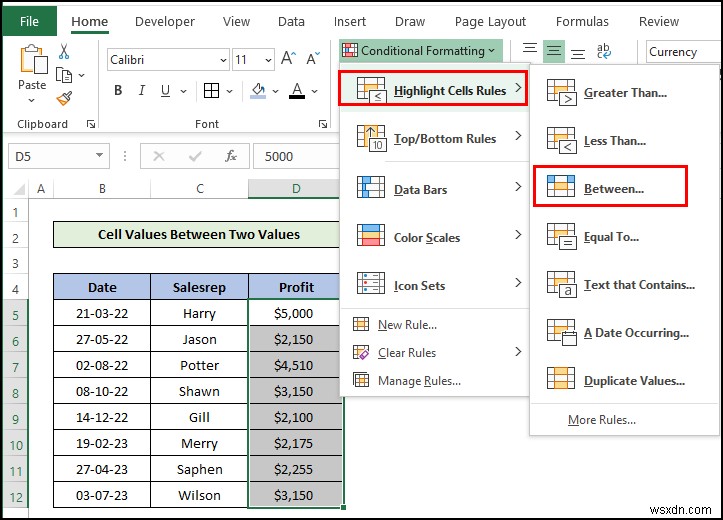Open the Currency number format box
The image size is (723, 520).
point(683,52)
